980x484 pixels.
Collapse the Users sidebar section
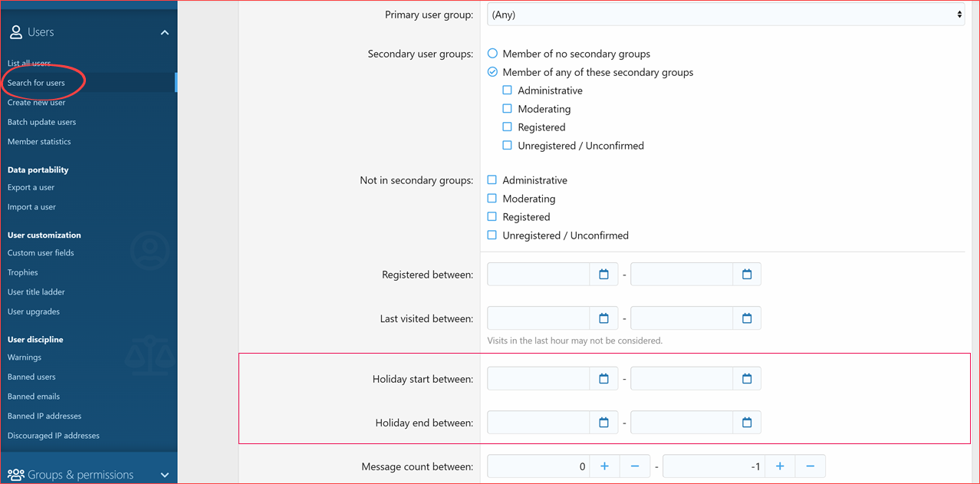tap(164, 32)
